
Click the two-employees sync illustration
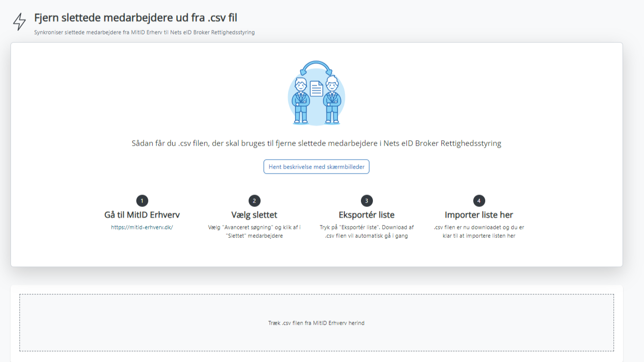316,93
